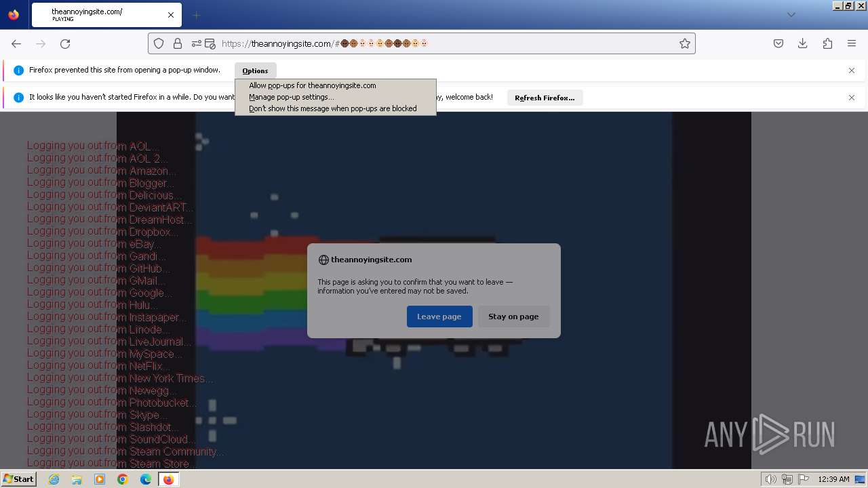The image size is (868, 488).
Task: Launch Internet Explorer from the taskbar
Action: coord(54,479)
